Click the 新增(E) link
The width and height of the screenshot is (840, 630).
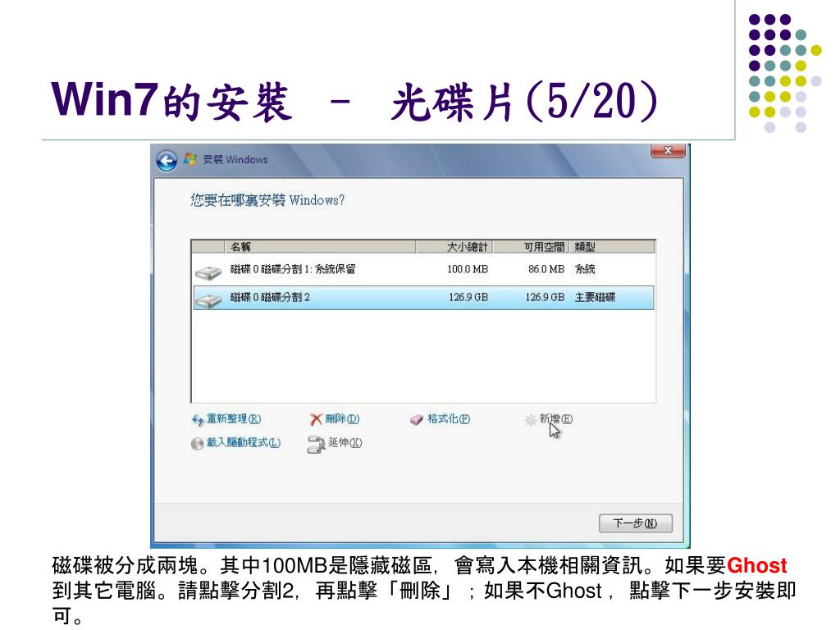555,419
